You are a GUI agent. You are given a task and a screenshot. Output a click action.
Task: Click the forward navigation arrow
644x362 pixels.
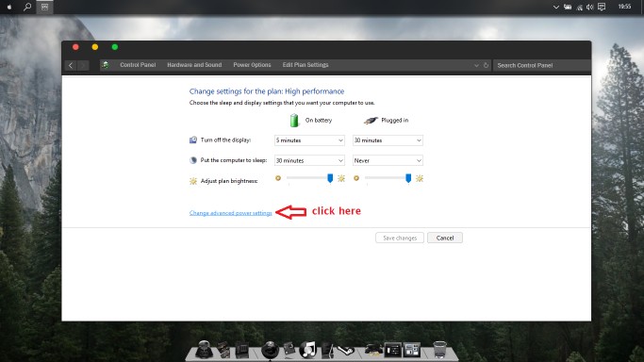click(x=83, y=65)
